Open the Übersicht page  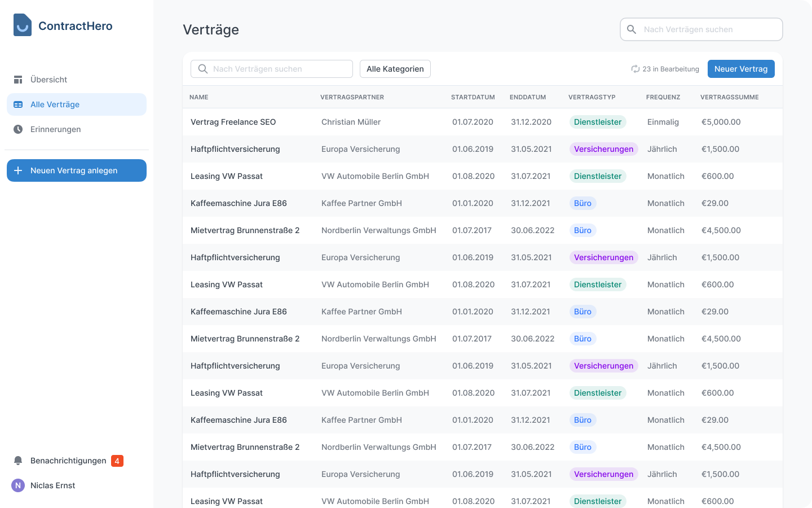tap(77, 80)
